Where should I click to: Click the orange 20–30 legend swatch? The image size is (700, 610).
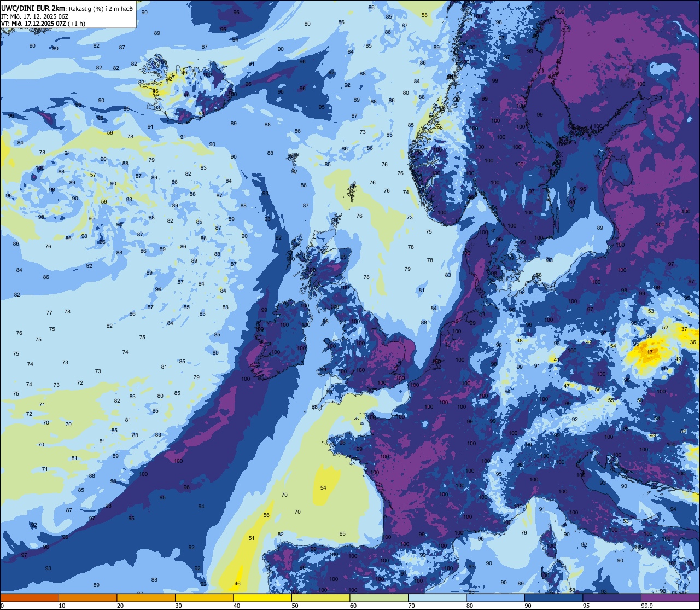point(146,597)
